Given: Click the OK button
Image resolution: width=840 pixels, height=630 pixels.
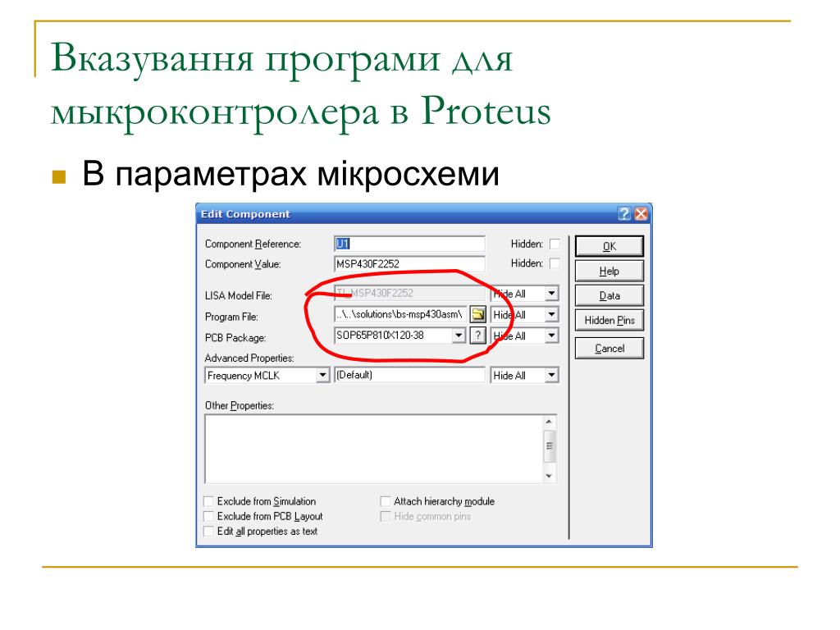Looking at the screenshot, I should point(609,246).
